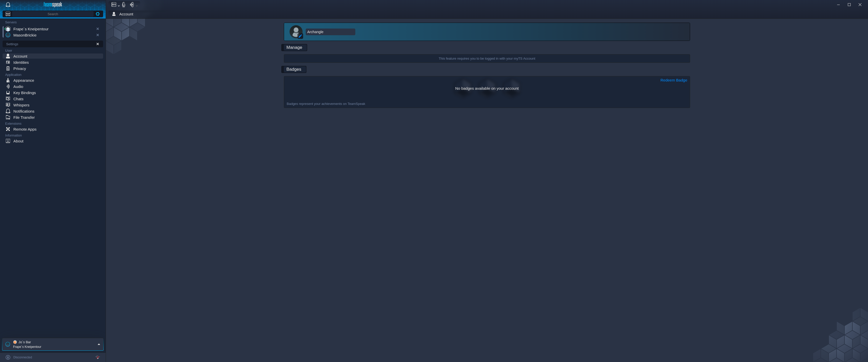Image resolution: width=868 pixels, height=362 pixels.
Task: Collapse the Jo's Bar server panel
Action: [x=99, y=344]
